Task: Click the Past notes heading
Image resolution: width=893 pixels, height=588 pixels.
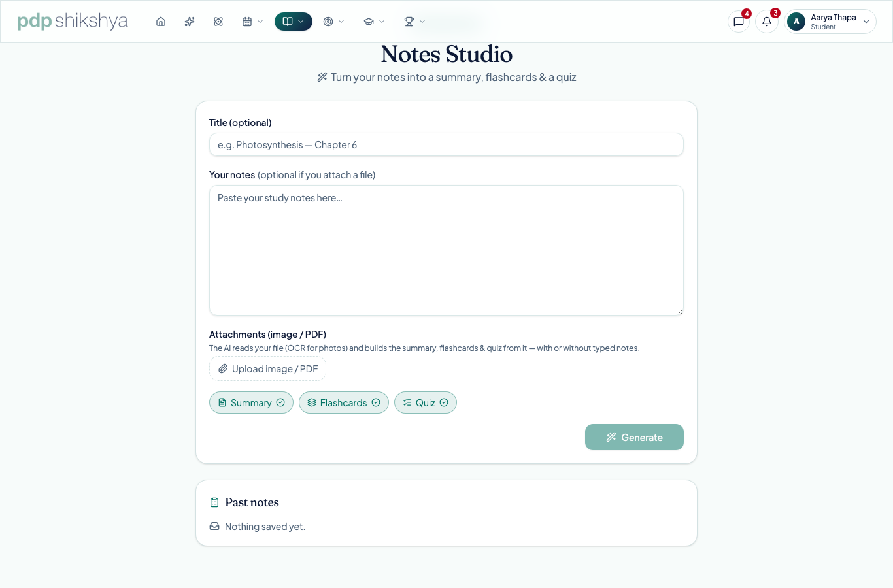Action: [x=252, y=502]
